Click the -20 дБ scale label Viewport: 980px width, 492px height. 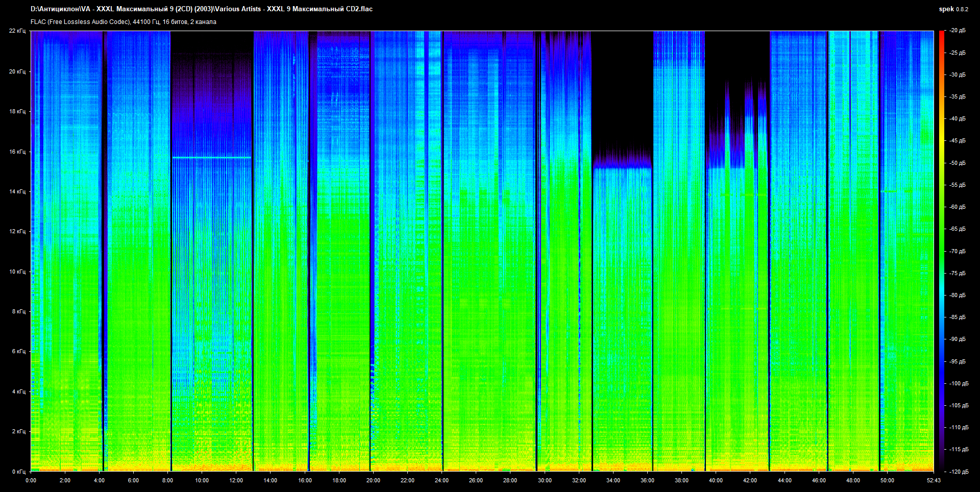pos(958,31)
